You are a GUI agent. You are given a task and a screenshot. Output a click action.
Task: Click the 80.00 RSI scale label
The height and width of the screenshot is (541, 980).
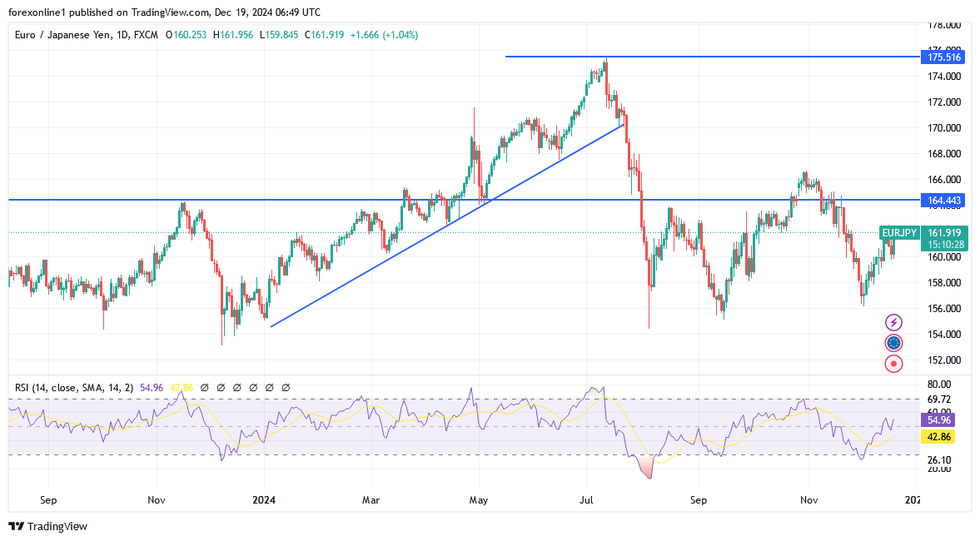939,385
